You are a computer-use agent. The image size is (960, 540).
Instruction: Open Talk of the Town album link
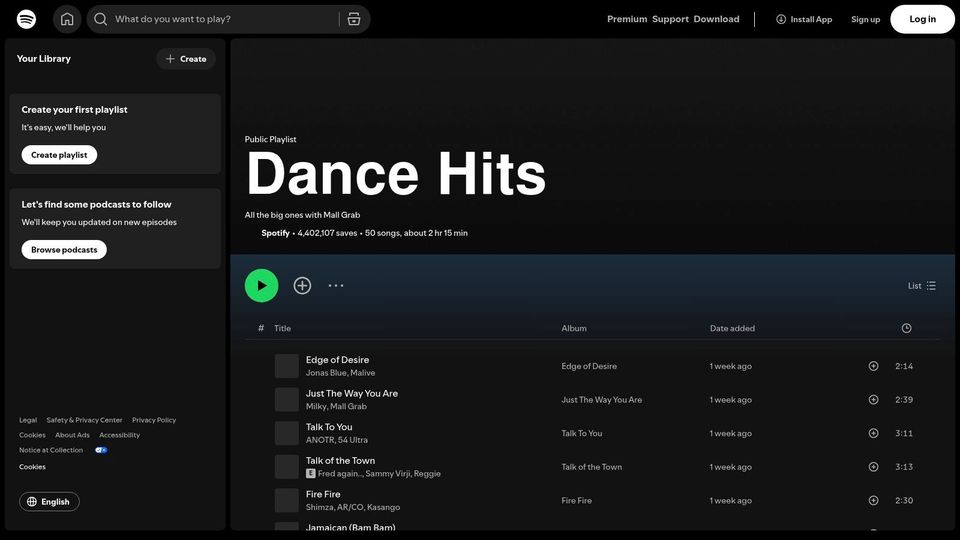click(x=591, y=467)
